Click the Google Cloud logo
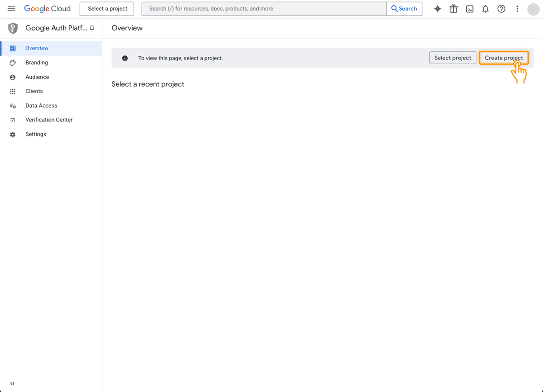The width and height of the screenshot is (543, 392). coord(47,9)
